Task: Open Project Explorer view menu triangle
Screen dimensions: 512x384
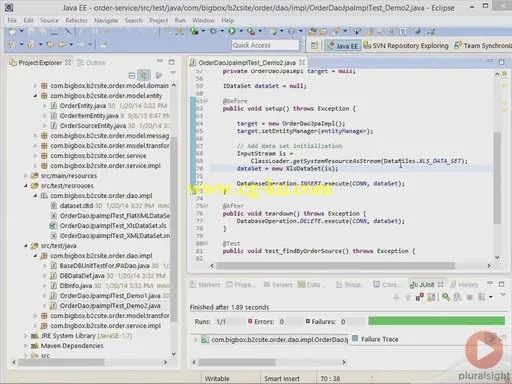Action: tap(173, 72)
